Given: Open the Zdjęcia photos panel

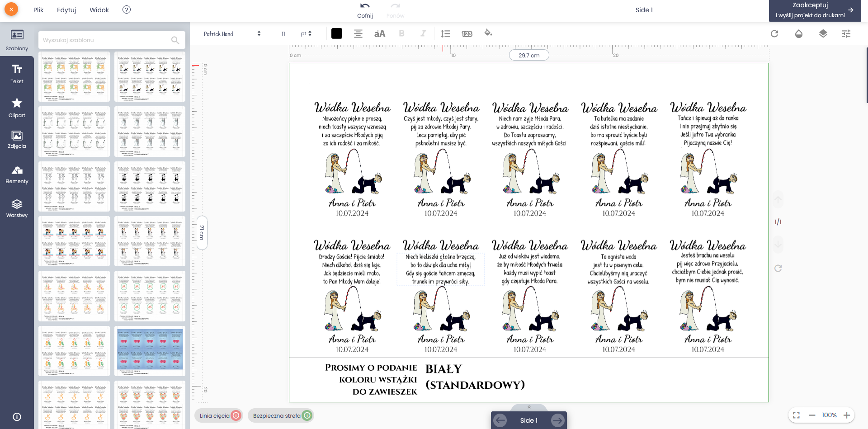Looking at the screenshot, I should coord(17,139).
